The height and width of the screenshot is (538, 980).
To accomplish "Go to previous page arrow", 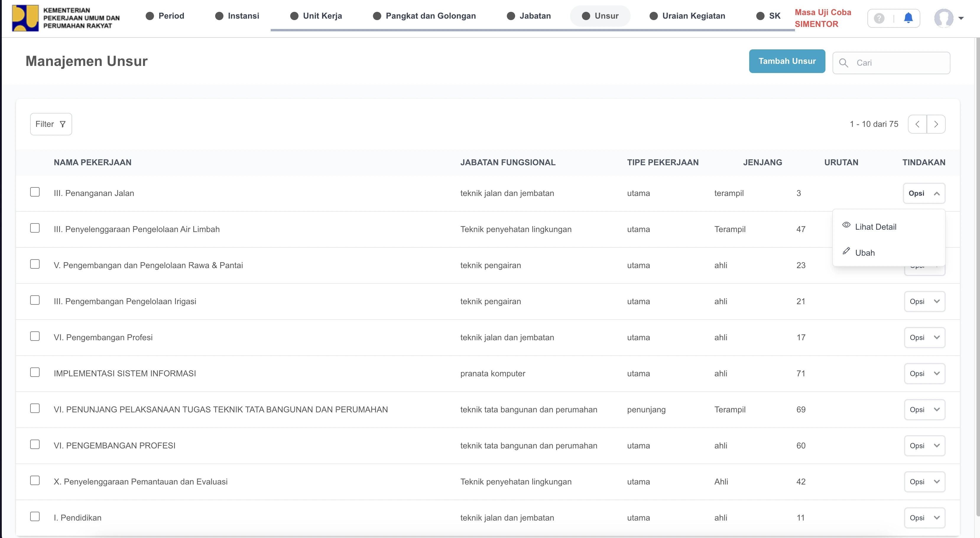I will tap(917, 124).
